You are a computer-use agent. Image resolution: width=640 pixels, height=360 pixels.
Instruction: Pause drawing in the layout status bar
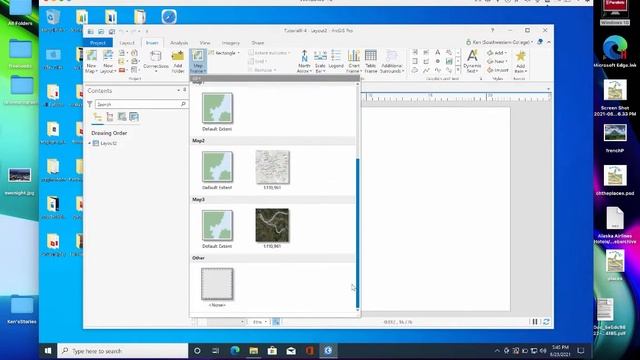click(x=535, y=322)
